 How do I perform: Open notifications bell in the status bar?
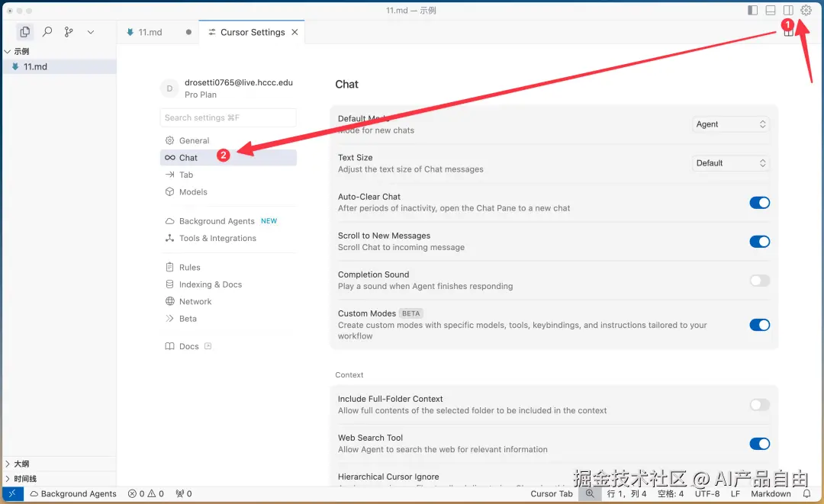[x=806, y=493]
